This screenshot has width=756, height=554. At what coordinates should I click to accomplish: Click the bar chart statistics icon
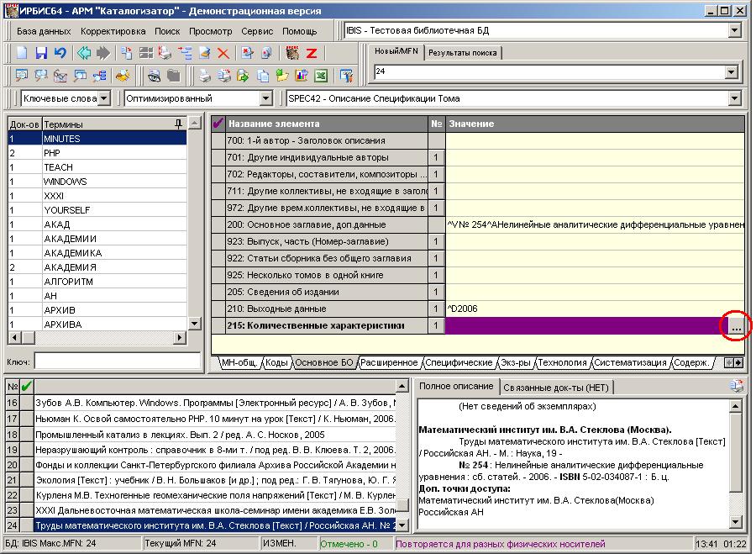302,76
